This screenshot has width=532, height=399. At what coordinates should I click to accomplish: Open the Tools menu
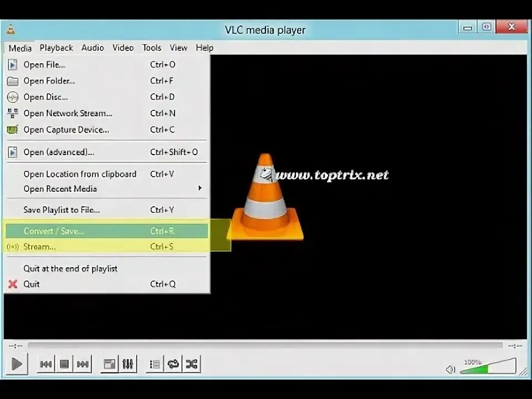(x=151, y=48)
